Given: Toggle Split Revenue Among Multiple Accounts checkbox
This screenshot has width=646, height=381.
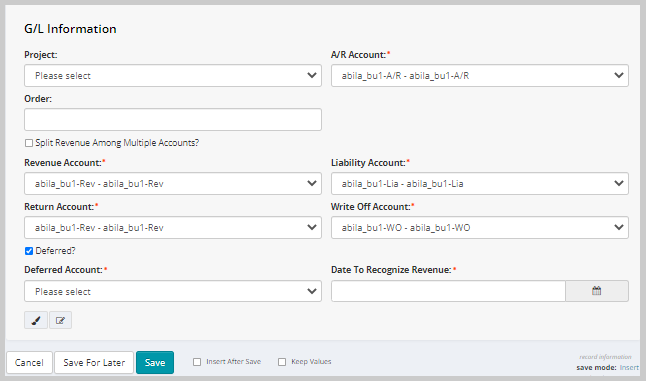Looking at the screenshot, I should 29,143.
